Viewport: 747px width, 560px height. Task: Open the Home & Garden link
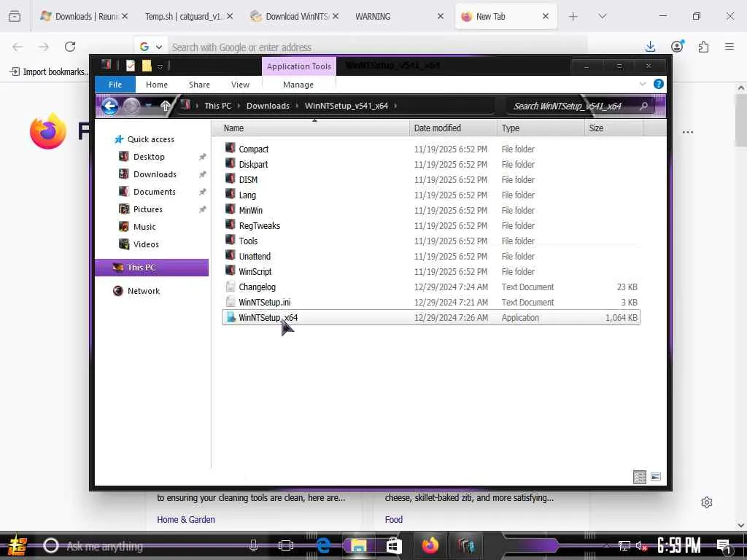point(186,519)
